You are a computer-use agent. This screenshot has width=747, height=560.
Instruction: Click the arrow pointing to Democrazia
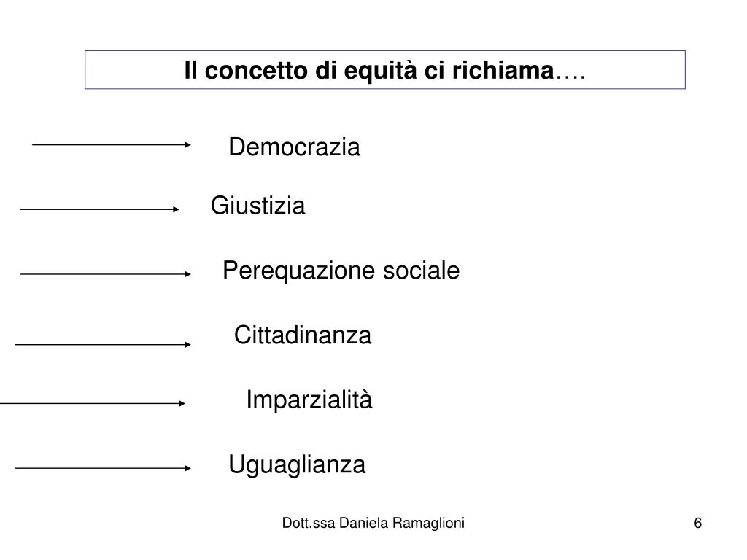point(111,144)
